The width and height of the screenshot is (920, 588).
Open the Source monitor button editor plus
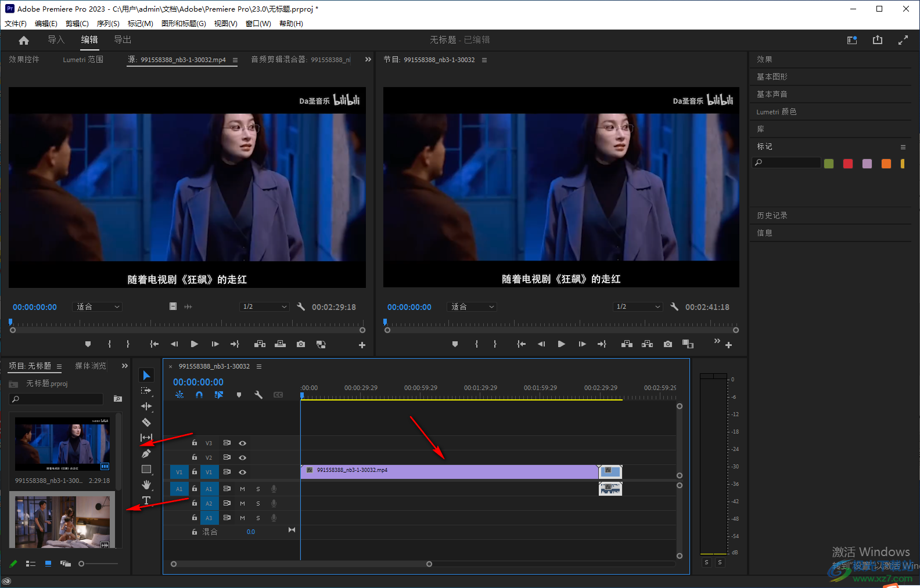[362, 345]
